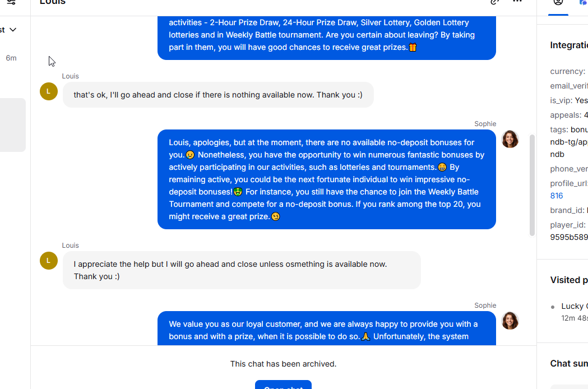The height and width of the screenshot is (389, 588).
Task: Switch to the customer profile details tab
Action: click(558, 3)
